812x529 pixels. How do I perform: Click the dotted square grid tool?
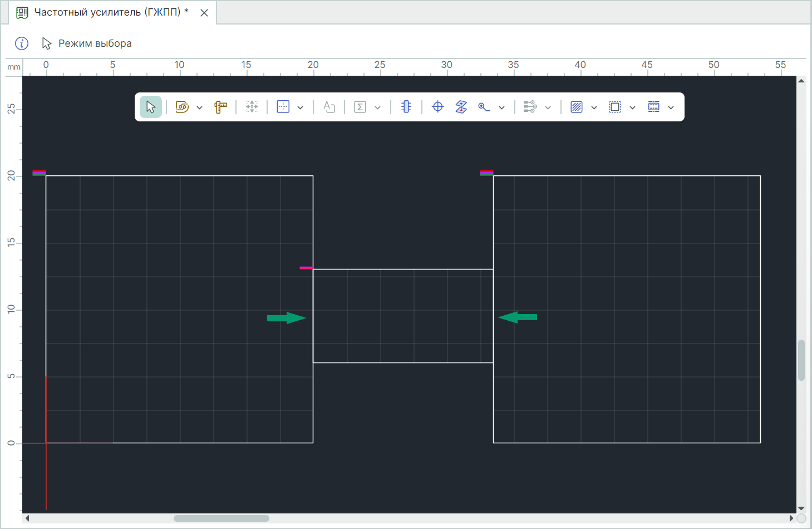point(283,107)
